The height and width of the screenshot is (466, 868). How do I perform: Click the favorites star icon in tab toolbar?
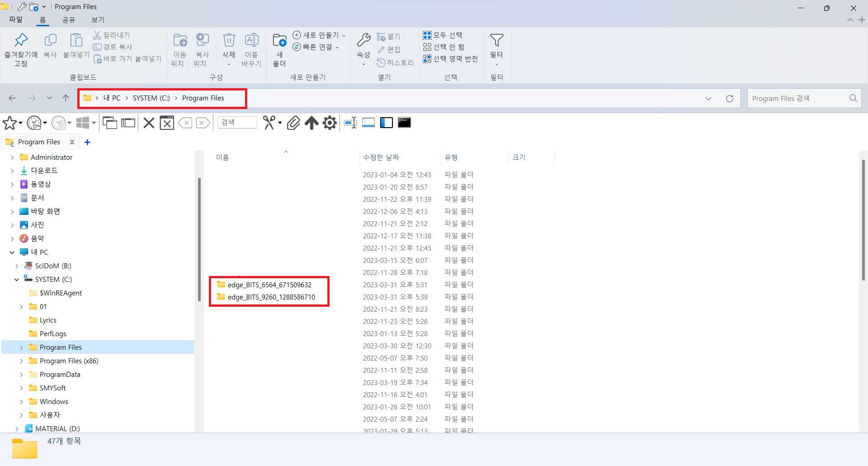(x=9, y=123)
